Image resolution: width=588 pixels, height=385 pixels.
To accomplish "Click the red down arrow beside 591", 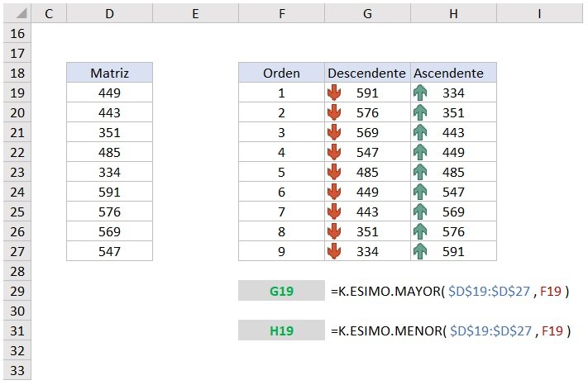I will (334, 93).
